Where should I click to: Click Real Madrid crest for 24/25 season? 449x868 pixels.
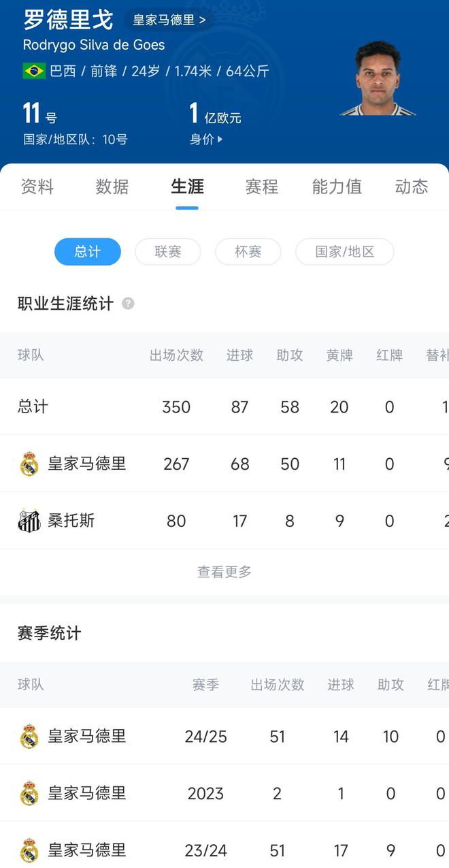[x=29, y=737]
